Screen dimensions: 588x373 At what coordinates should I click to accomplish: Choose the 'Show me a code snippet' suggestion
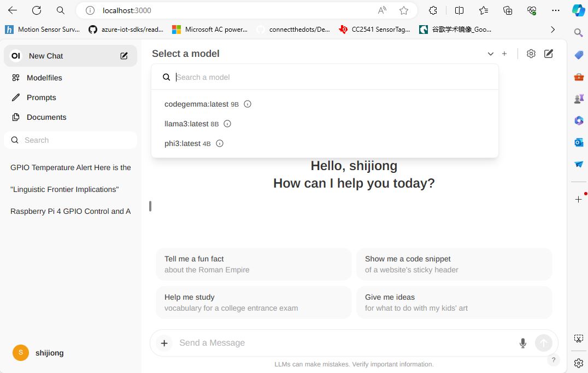point(454,264)
